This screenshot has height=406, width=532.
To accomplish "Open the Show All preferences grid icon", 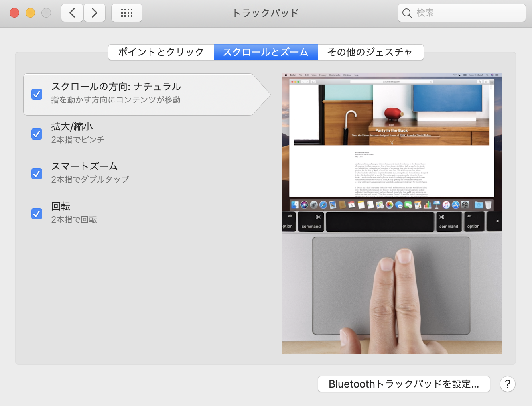I will pos(126,12).
